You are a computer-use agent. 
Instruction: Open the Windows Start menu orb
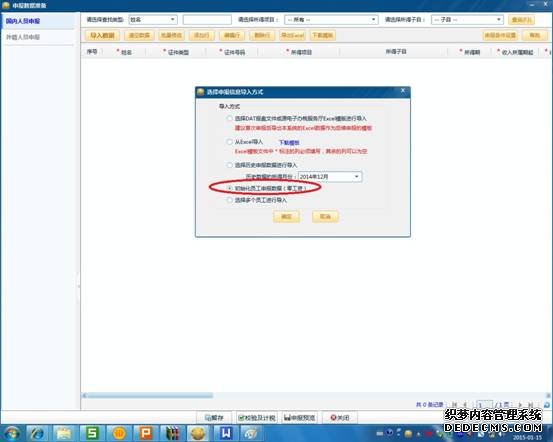[x=12, y=433]
